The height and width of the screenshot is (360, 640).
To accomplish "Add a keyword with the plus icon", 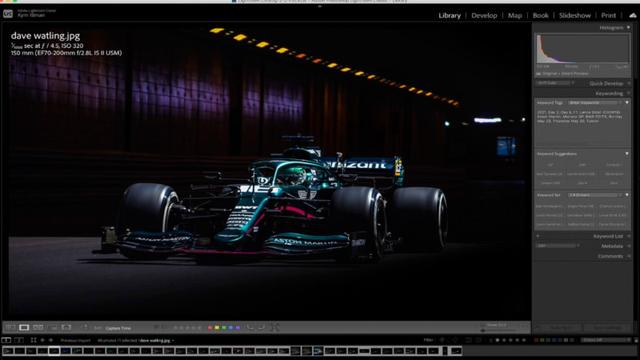I will 538,236.
